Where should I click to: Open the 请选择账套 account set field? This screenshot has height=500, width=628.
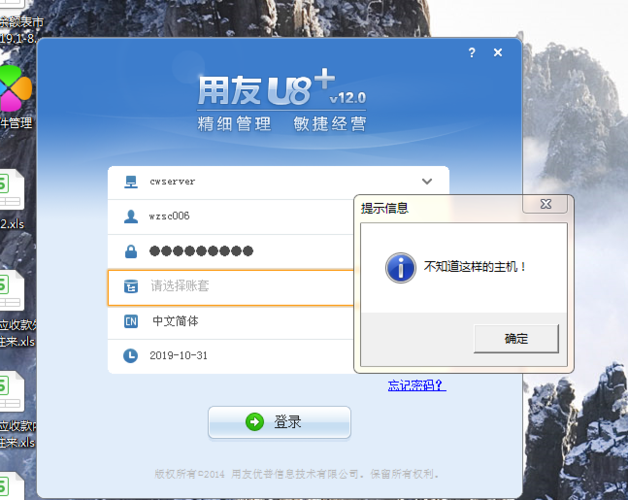[231, 288]
